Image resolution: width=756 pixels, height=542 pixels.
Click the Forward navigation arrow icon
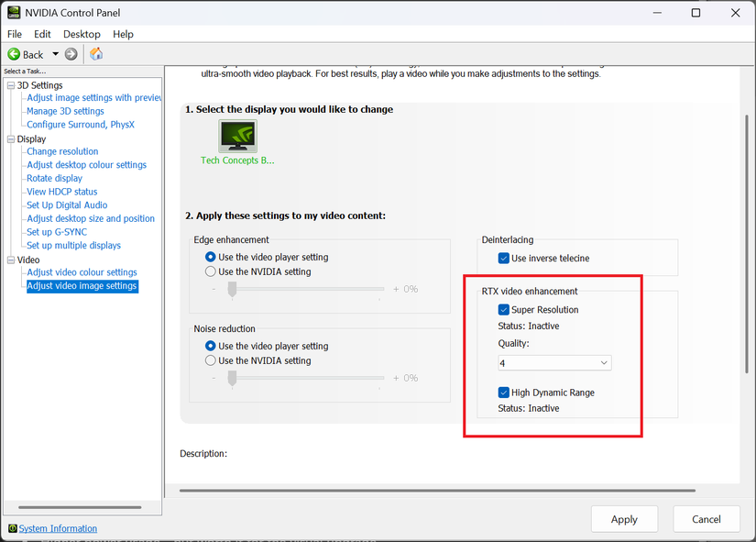[71, 54]
